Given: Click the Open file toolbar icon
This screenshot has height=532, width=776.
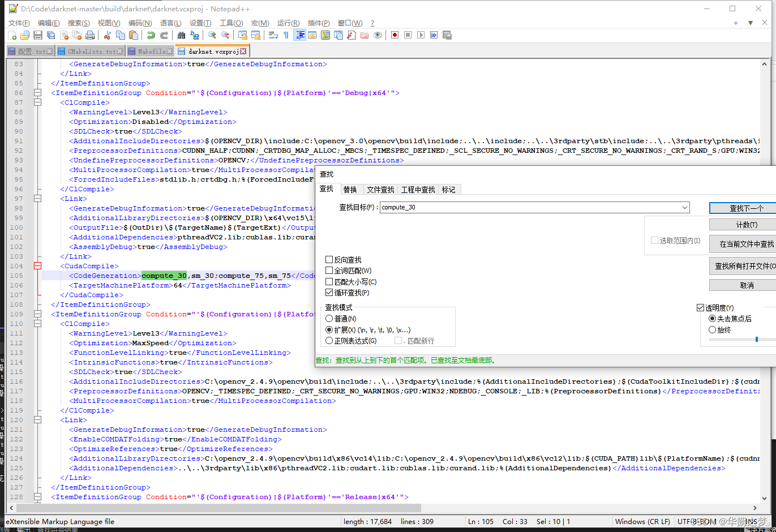Looking at the screenshot, I should [25, 35].
